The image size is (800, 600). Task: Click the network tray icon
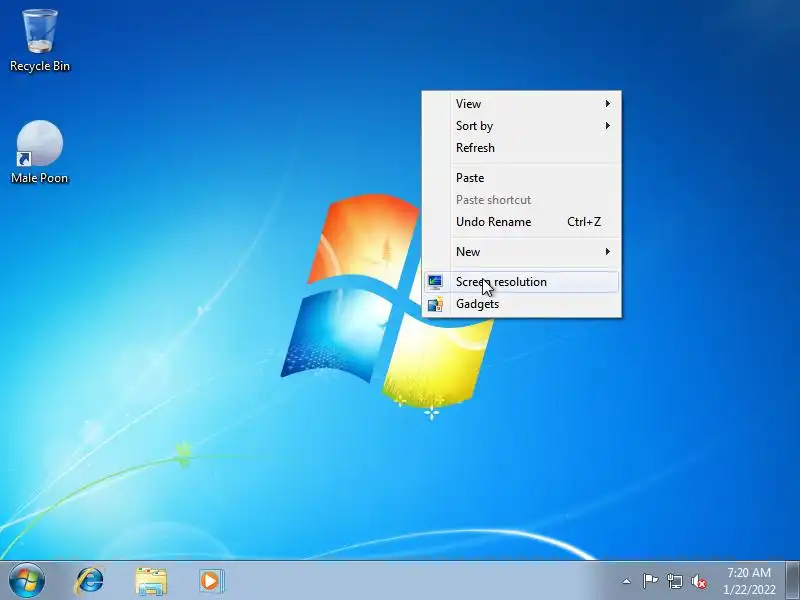pos(674,581)
